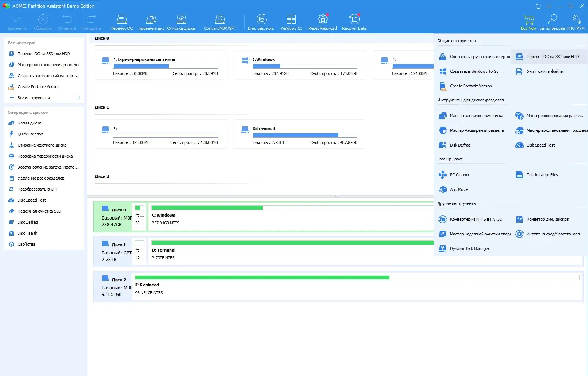Select the Зарезервировано системой partition card

(161, 65)
